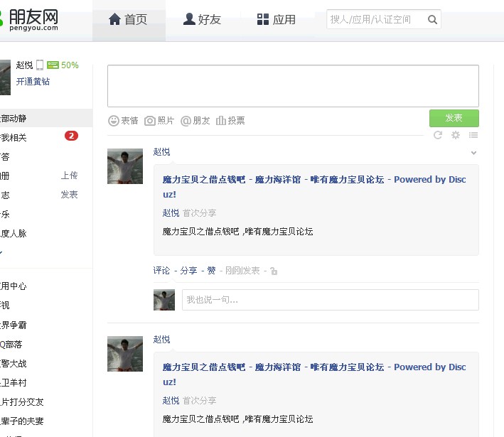Attach a photo with 照片 camera icon
Image resolution: width=504 pixels, height=437 pixels.
(159, 121)
